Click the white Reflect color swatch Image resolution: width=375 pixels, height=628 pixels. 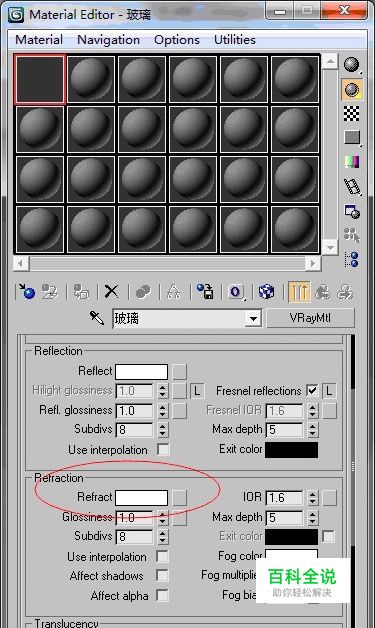(x=141, y=372)
